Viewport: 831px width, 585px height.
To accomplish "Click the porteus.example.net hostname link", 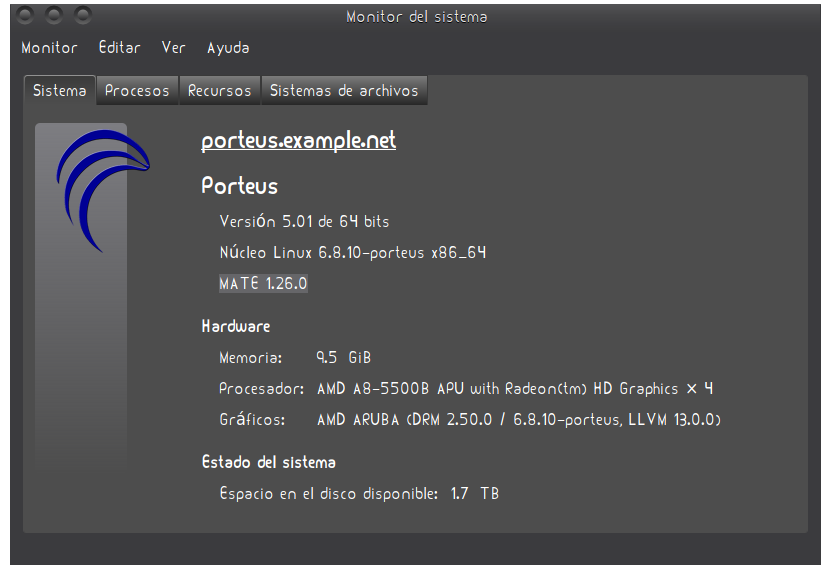I will pyautogui.click(x=298, y=140).
